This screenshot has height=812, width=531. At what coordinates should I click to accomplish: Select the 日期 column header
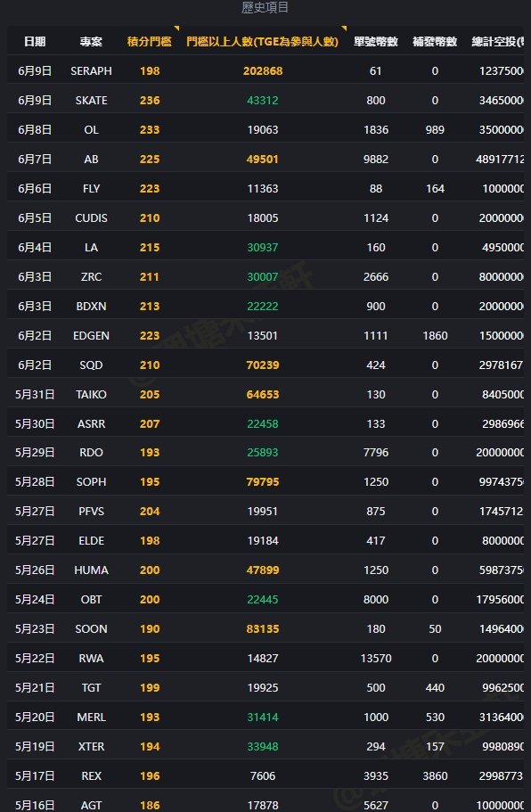point(36,41)
